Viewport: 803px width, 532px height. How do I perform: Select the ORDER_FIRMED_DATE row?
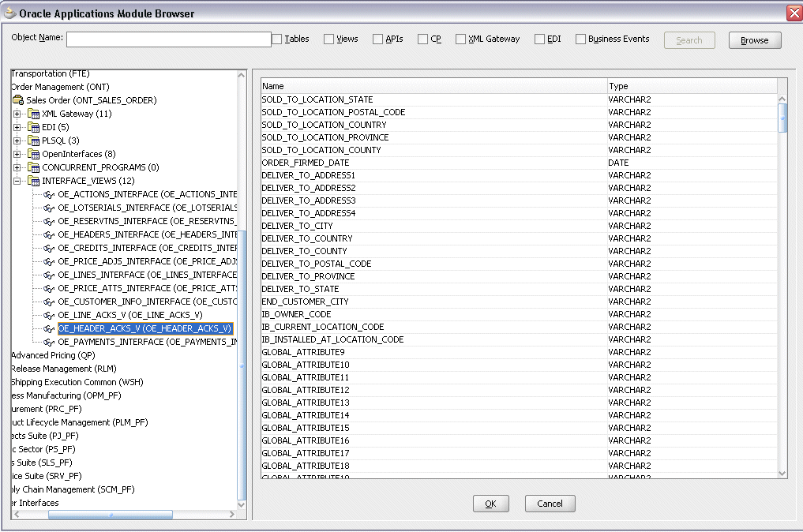520,163
